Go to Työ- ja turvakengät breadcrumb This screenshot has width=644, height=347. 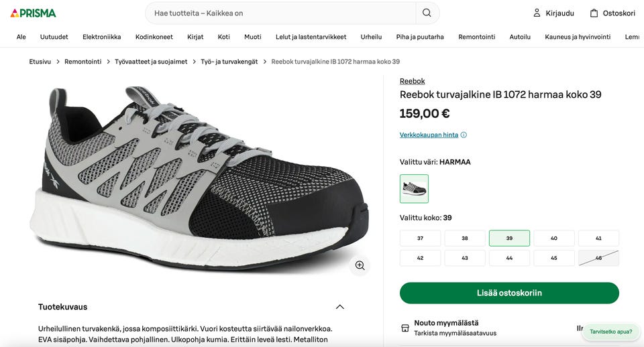[x=229, y=62]
